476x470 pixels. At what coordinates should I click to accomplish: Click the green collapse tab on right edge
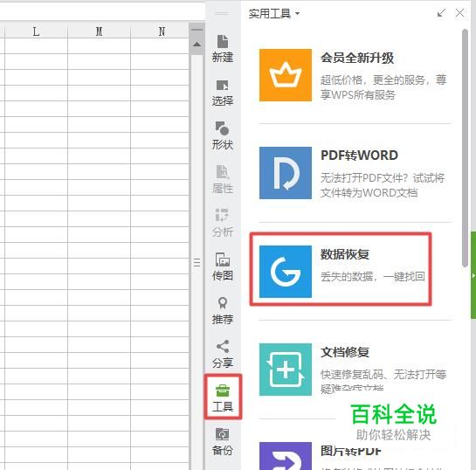[x=473, y=275]
